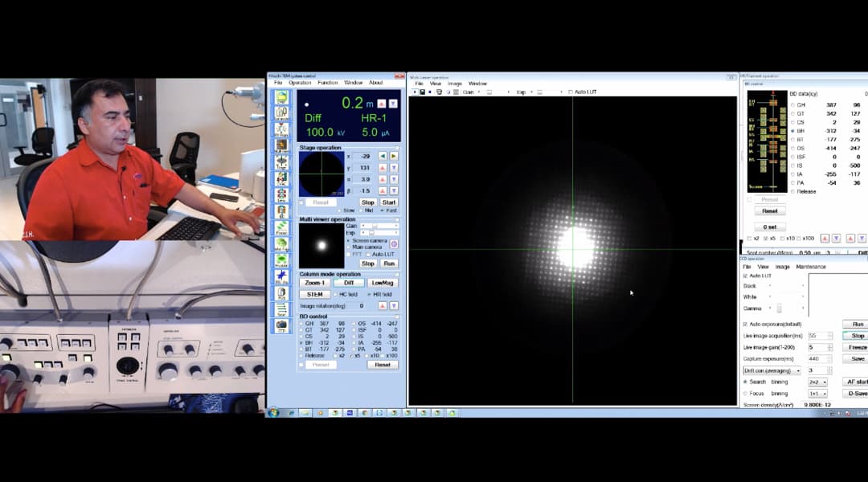868x482 pixels.
Task: Click the Freeze button in the CCD operation window
Action: pos(858,348)
